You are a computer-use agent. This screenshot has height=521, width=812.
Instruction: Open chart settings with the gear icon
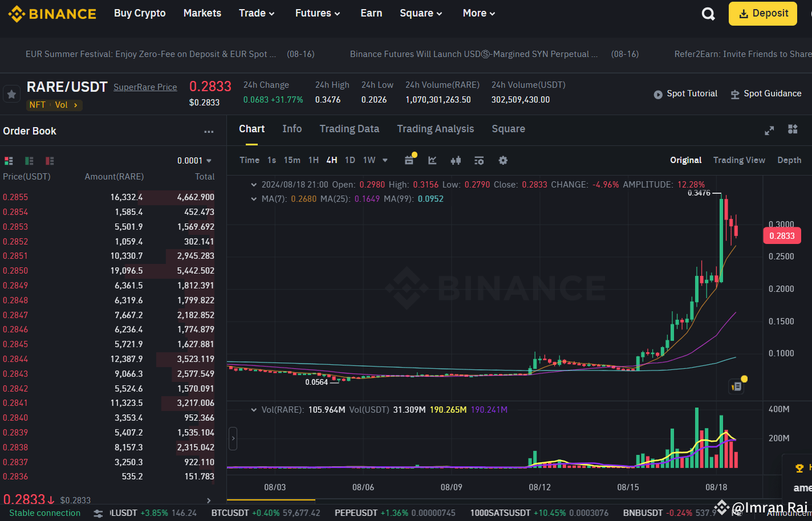click(502, 161)
